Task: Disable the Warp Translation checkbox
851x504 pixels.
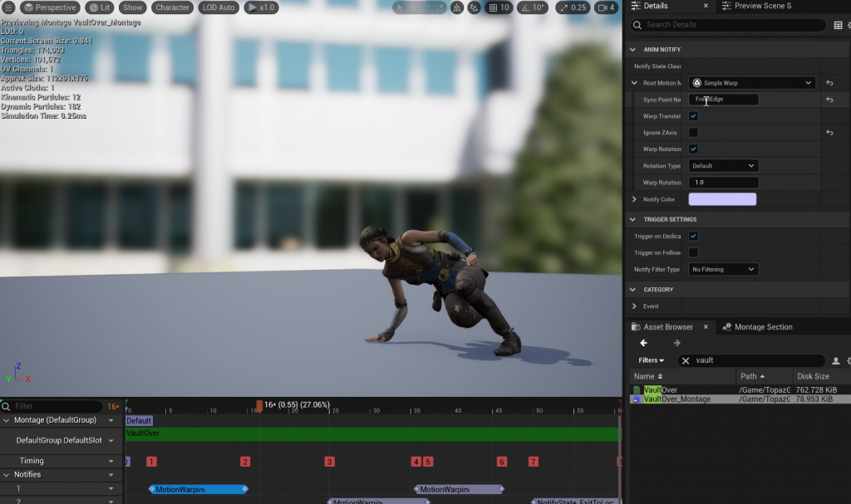Action: (693, 116)
